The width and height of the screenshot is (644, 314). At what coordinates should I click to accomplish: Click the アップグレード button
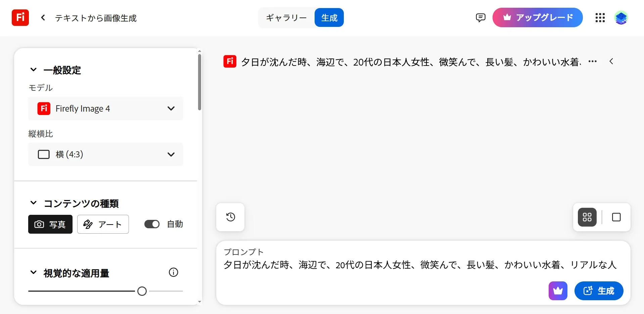[x=537, y=17]
